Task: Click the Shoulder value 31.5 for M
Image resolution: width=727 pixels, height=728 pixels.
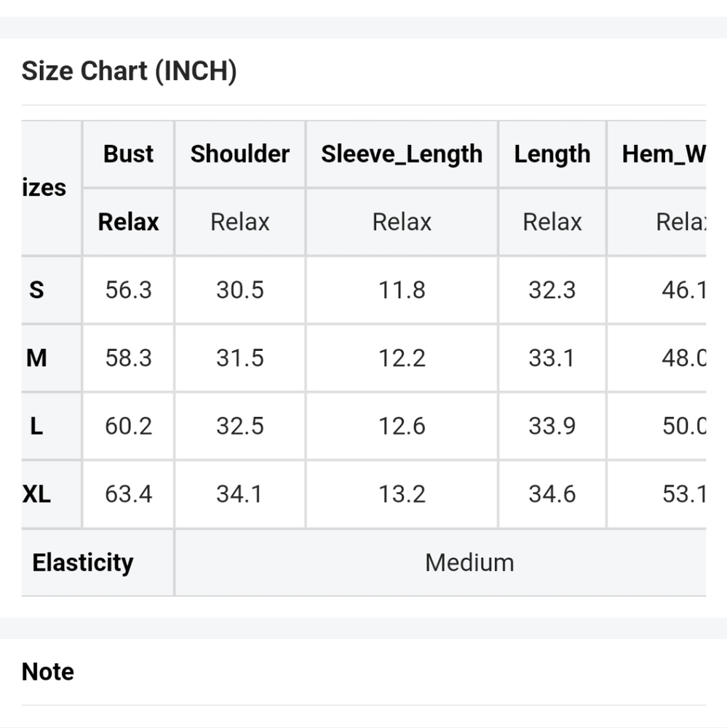Action: [x=240, y=358]
